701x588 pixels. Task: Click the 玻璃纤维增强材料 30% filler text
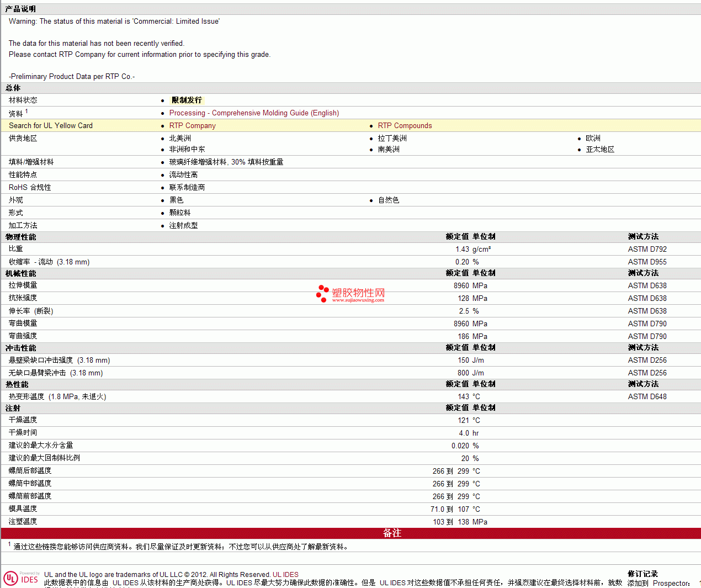(226, 162)
